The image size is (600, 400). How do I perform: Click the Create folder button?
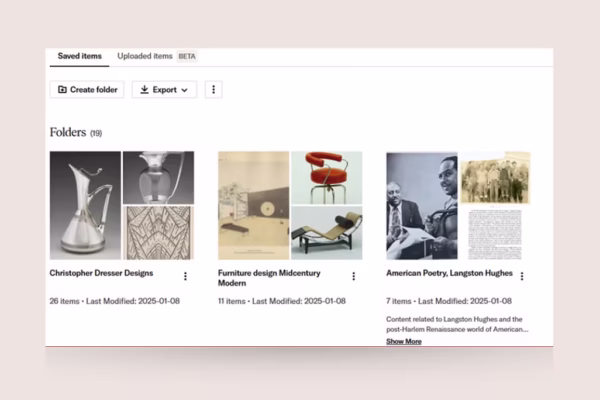pyautogui.click(x=87, y=90)
